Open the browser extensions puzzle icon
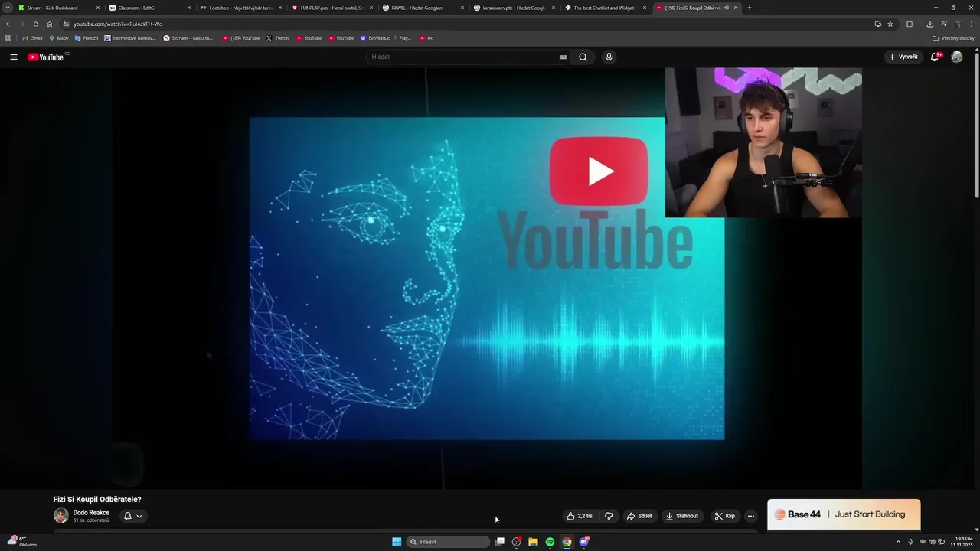The height and width of the screenshot is (551, 980). [910, 24]
